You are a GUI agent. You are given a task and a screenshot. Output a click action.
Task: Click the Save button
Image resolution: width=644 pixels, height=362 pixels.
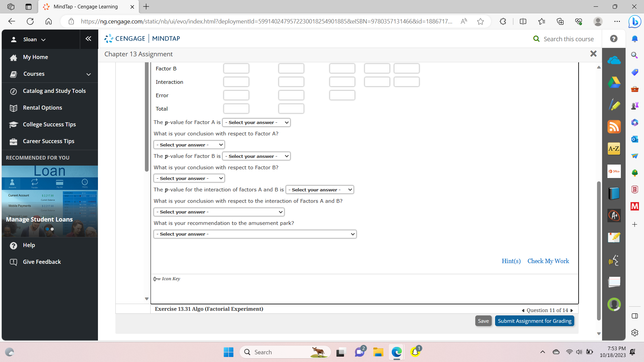(483, 321)
